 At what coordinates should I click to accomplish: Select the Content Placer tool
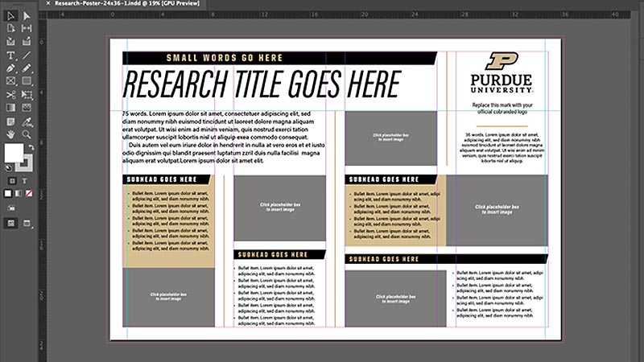pyautogui.click(x=27, y=42)
